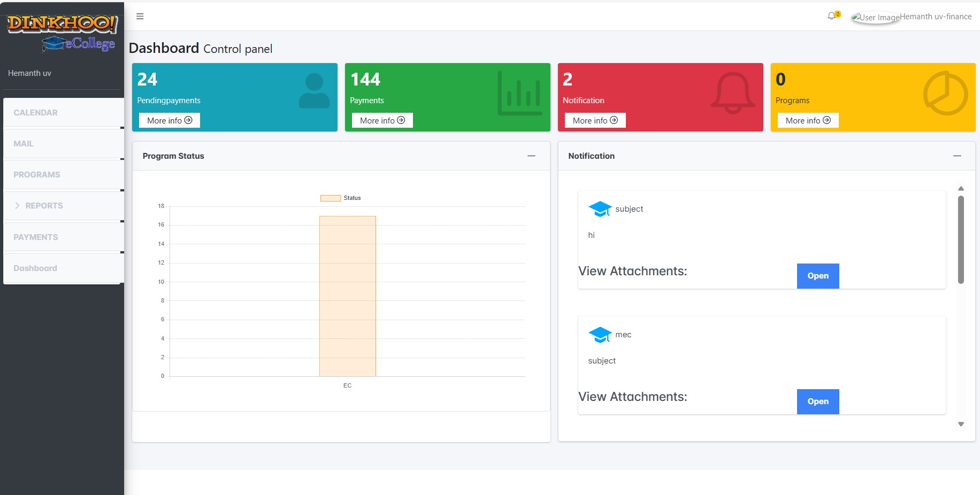Open the Payments sidebar item
The height and width of the screenshot is (495, 980).
[64, 237]
